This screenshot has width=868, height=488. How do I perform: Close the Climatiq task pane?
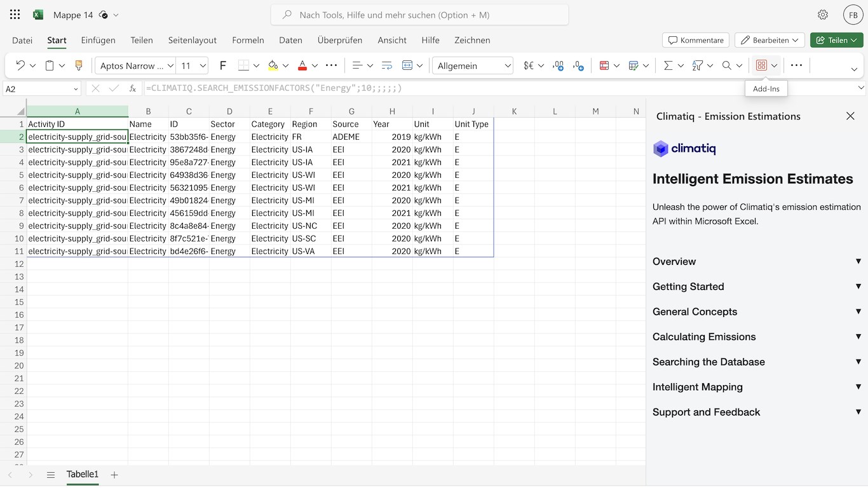[850, 116]
